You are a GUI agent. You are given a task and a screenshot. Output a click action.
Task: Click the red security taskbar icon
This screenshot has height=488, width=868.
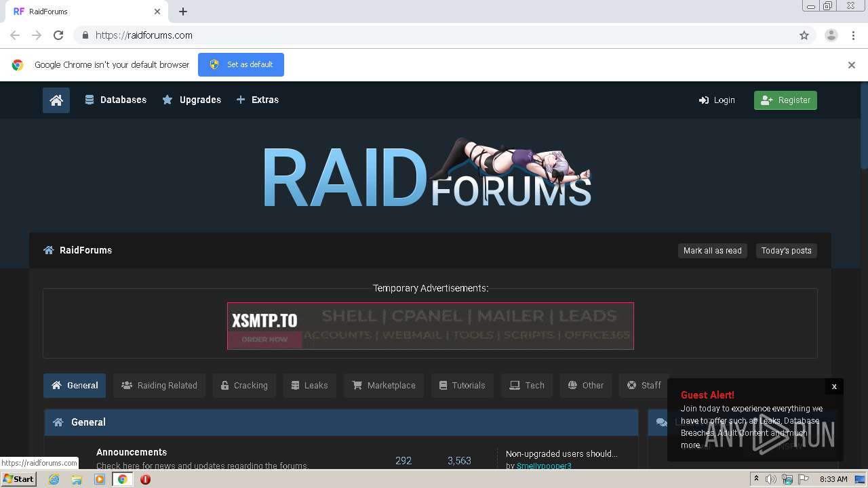[145, 479]
